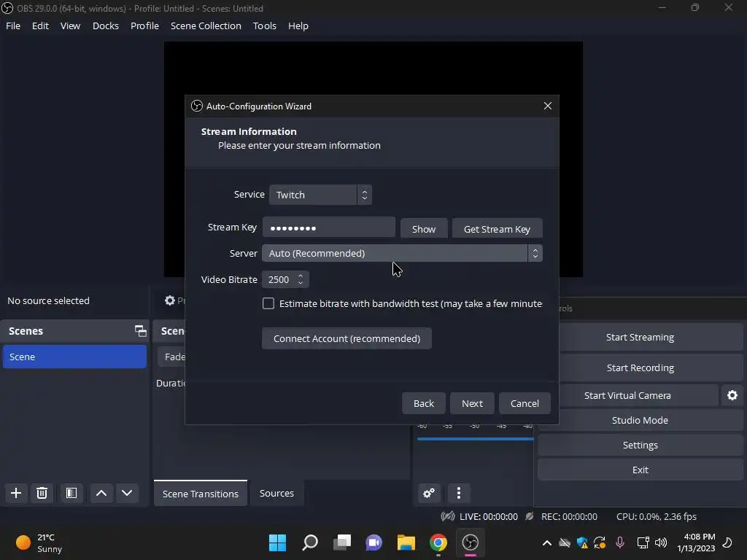Viewport: 747px width, 560px height.
Task: Open File Explorer from taskbar
Action: (406, 542)
